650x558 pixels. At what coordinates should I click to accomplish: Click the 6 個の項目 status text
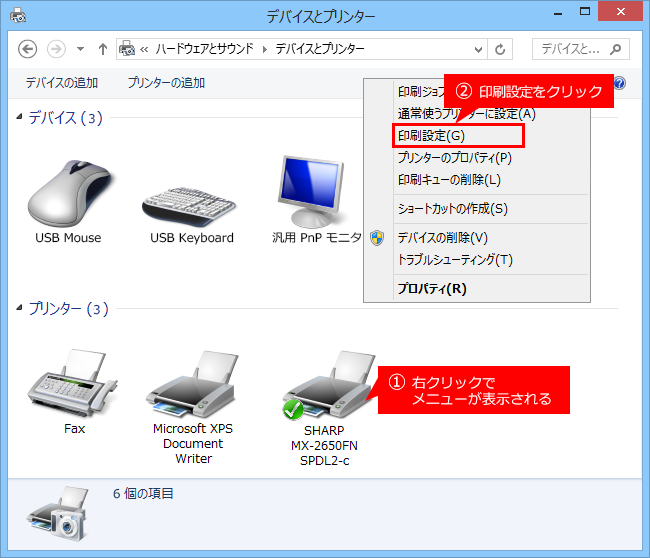143,493
